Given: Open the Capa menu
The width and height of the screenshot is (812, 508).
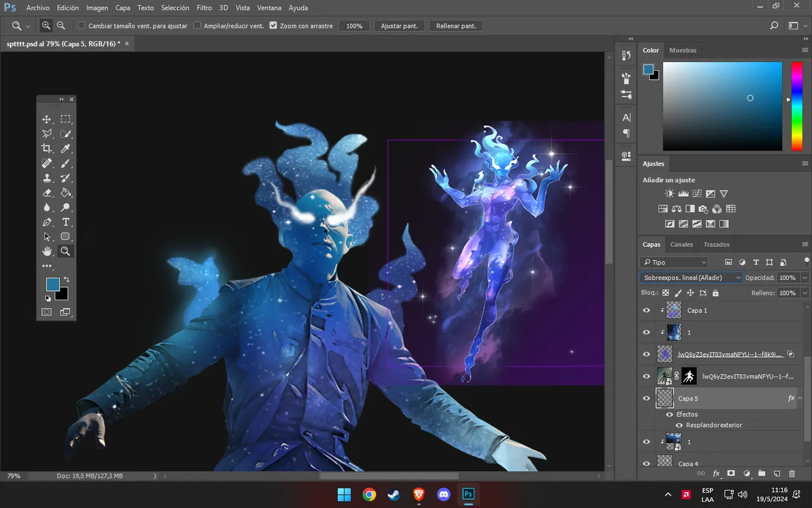Looking at the screenshot, I should click(x=123, y=8).
